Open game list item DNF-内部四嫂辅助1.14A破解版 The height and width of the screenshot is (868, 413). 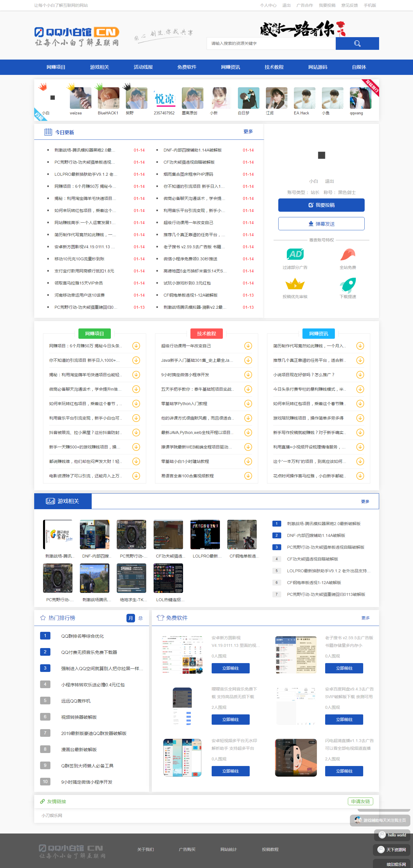coord(316,535)
